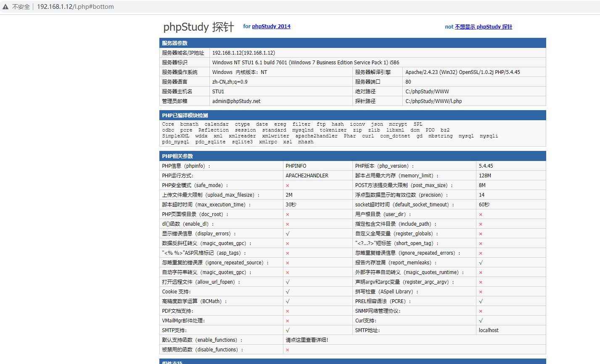Click the green check for PCRE
Screen dimensions: 600x364
pyautogui.click(x=481, y=301)
